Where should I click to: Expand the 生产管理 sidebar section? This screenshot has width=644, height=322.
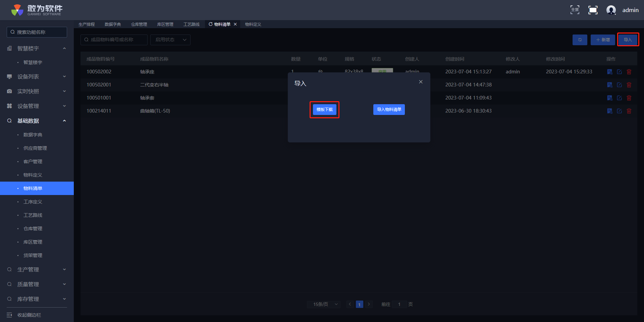pyautogui.click(x=37, y=270)
